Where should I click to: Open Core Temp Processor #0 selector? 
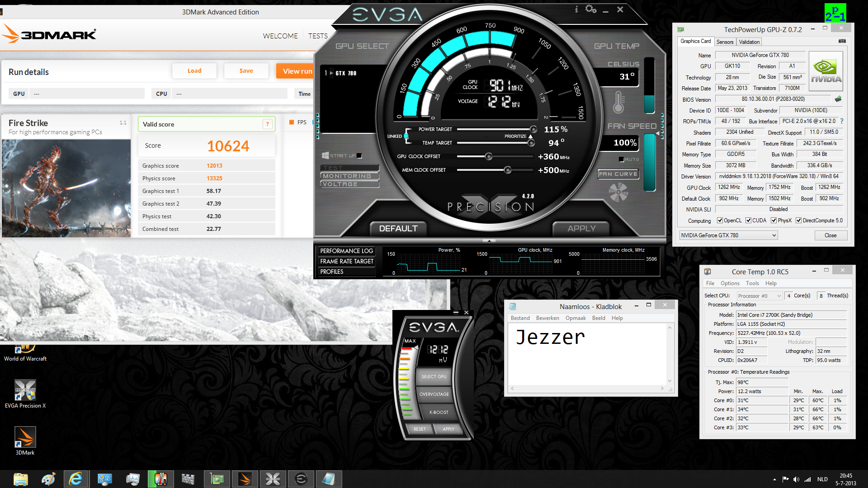click(759, 296)
